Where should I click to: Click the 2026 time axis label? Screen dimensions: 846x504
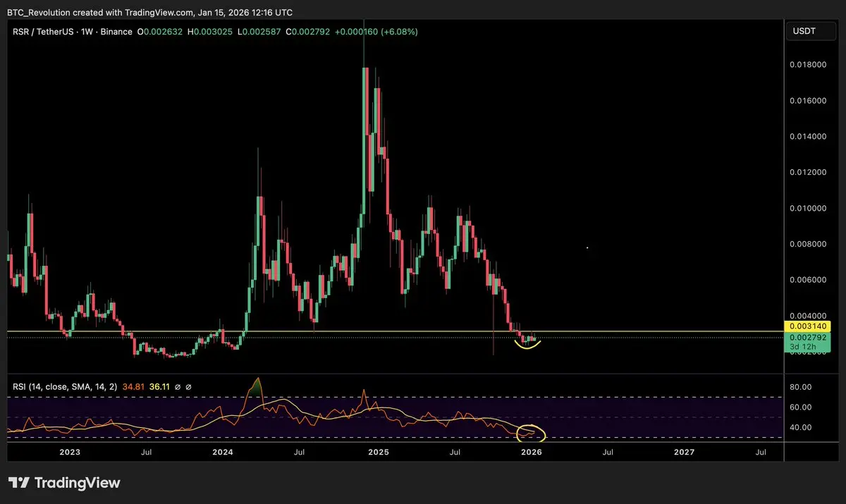[532, 452]
